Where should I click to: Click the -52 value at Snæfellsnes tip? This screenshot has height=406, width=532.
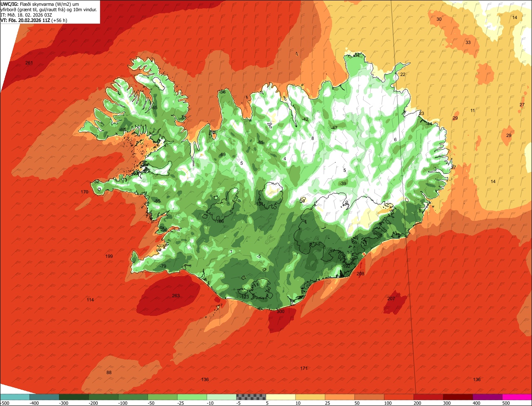click(96, 182)
